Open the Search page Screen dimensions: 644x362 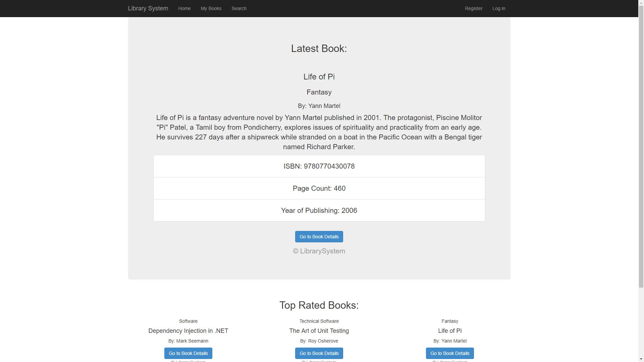tap(239, 8)
